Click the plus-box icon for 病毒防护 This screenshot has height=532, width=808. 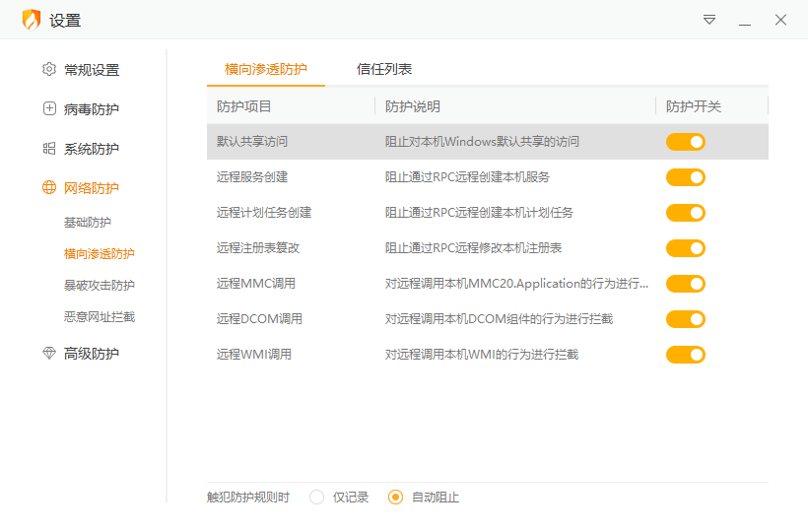(x=49, y=109)
